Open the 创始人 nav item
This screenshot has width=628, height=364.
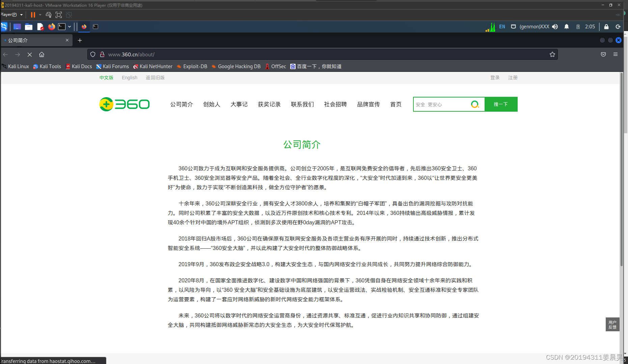pyautogui.click(x=212, y=104)
